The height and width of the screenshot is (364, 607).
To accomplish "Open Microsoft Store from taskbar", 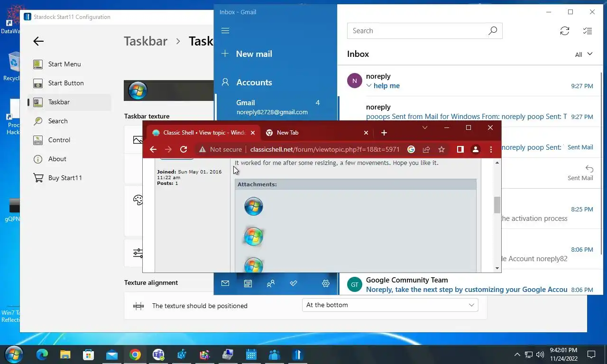I will [x=88, y=355].
